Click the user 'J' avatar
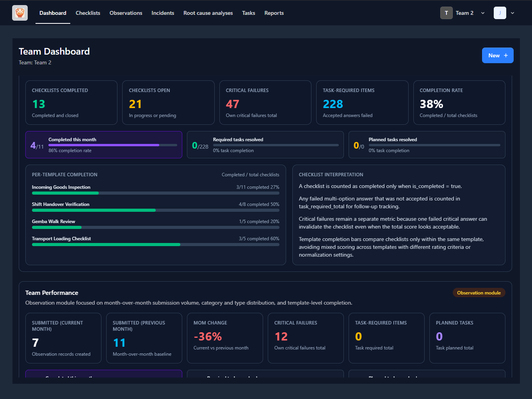 click(500, 13)
